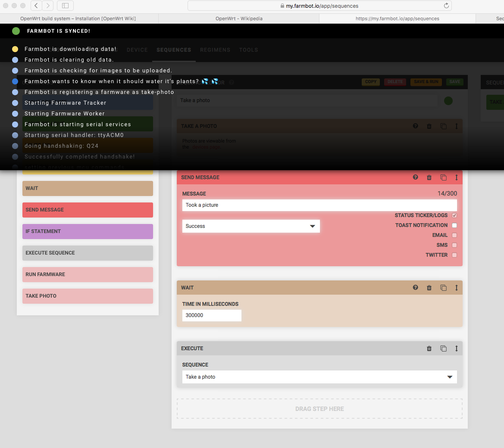Screen dimensions: 504x448
Task: Click the Save button
Action: (454, 82)
